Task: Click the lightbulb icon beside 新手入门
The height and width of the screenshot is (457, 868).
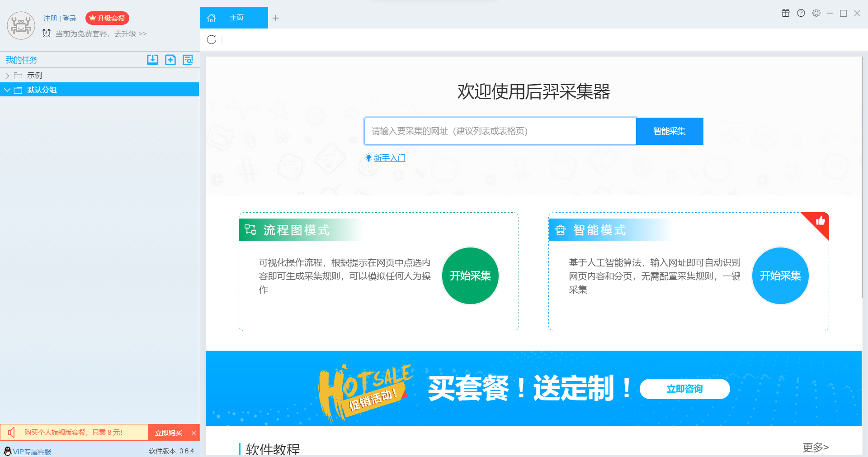Action: point(368,158)
